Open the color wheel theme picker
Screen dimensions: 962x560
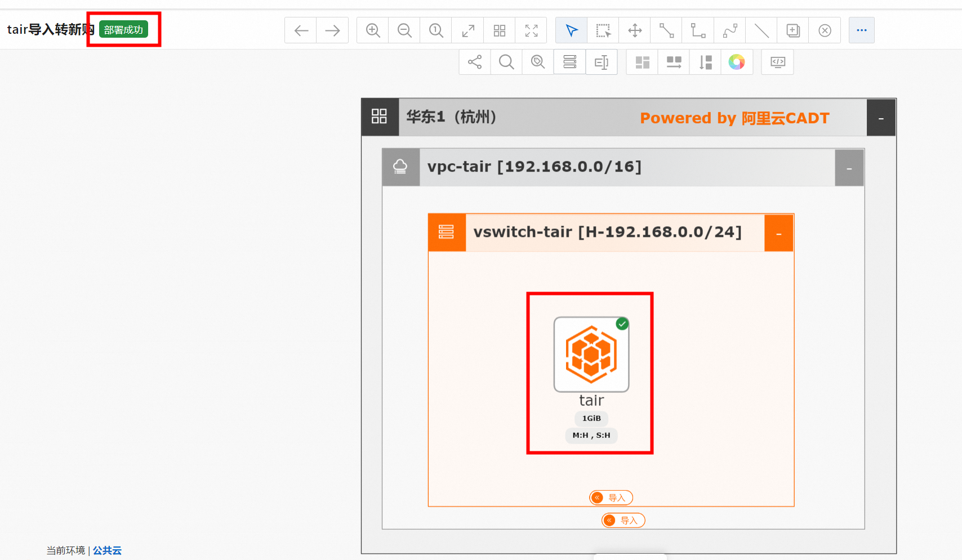pyautogui.click(x=737, y=62)
